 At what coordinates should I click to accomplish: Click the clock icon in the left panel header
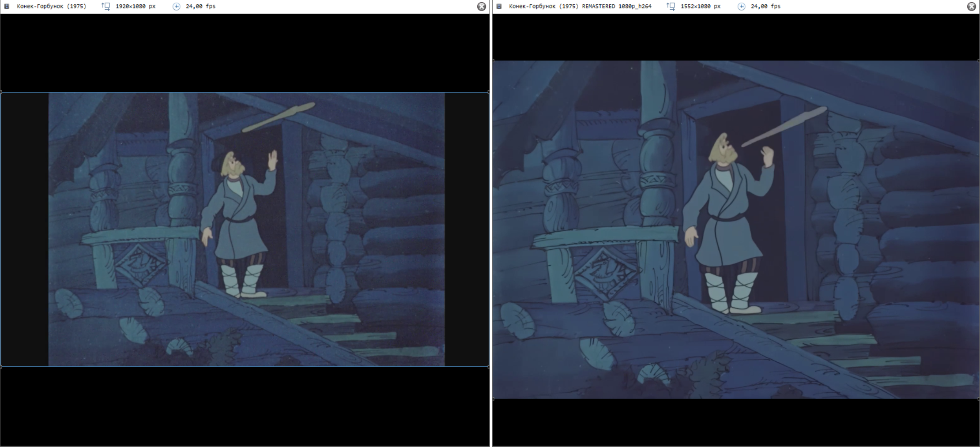click(176, 6)
